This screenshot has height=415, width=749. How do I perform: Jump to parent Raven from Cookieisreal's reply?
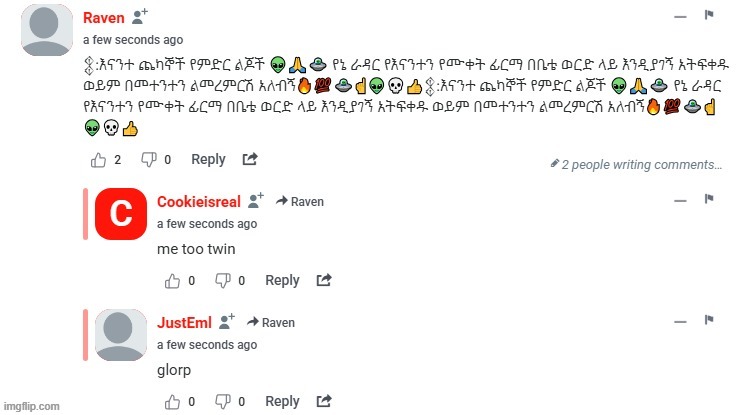click(301, 202)
